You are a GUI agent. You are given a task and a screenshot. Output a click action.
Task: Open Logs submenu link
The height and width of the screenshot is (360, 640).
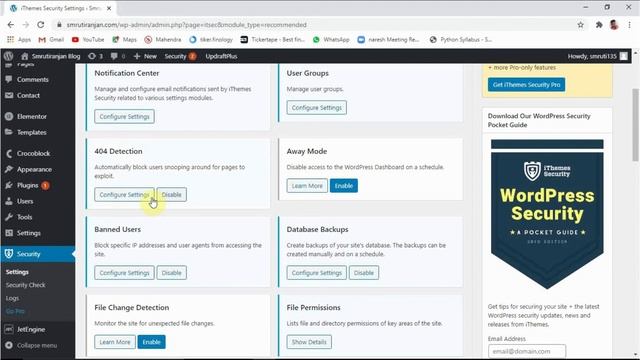(x=12, y=298)
